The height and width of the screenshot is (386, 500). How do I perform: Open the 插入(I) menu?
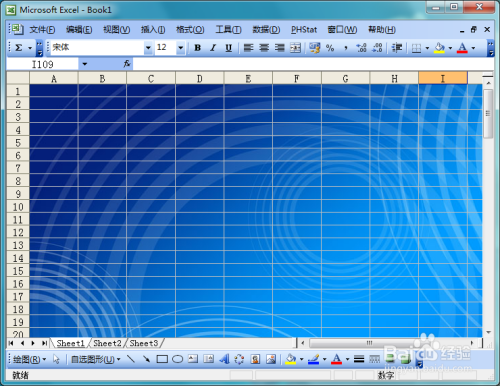click(153, 30)
